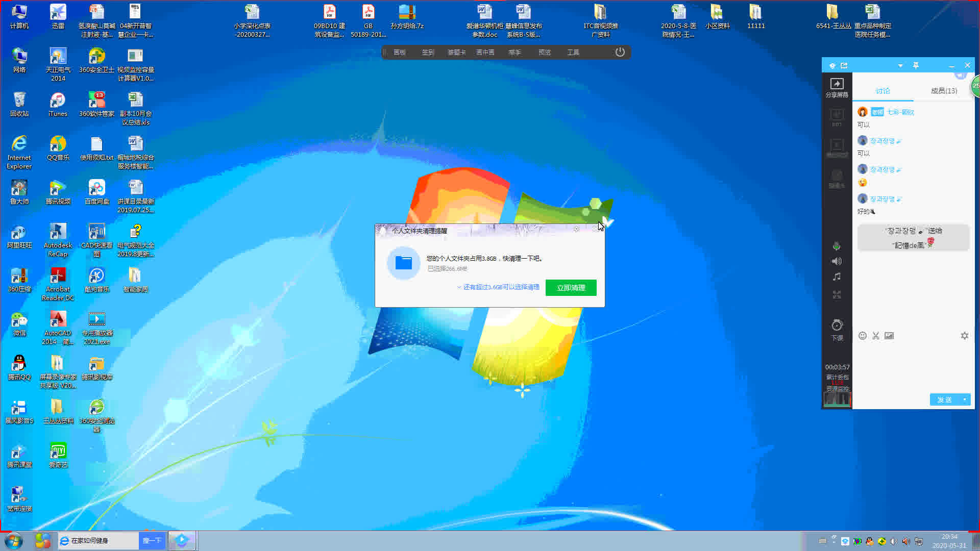Viewport: 980px width, 551px height.
Task: Click the 发送 send button
Action: [945, 399]
